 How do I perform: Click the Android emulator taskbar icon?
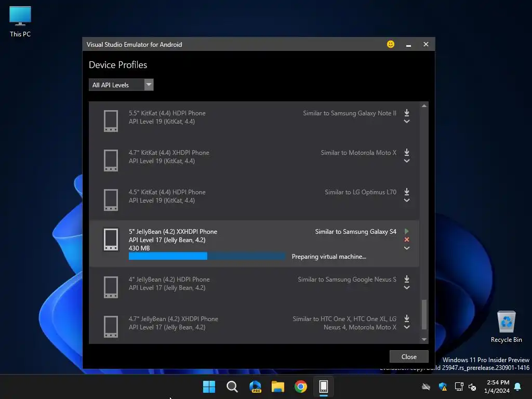(323, 387)
